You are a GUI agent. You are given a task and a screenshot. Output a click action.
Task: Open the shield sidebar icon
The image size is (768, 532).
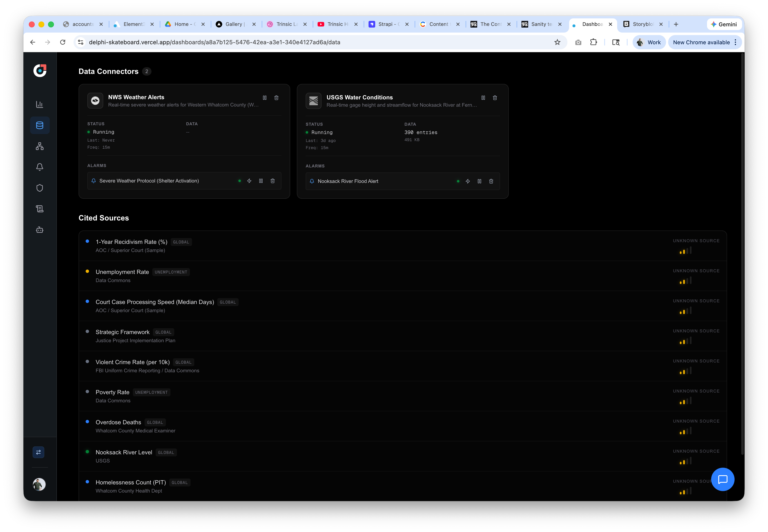[x=40, y=188]
